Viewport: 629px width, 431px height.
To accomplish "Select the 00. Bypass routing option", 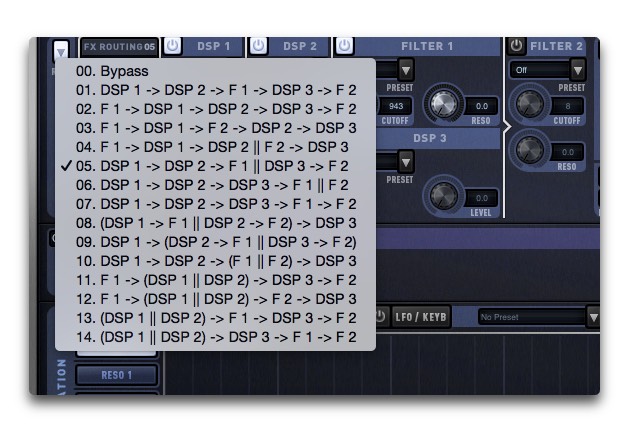I will click(215, 71).
